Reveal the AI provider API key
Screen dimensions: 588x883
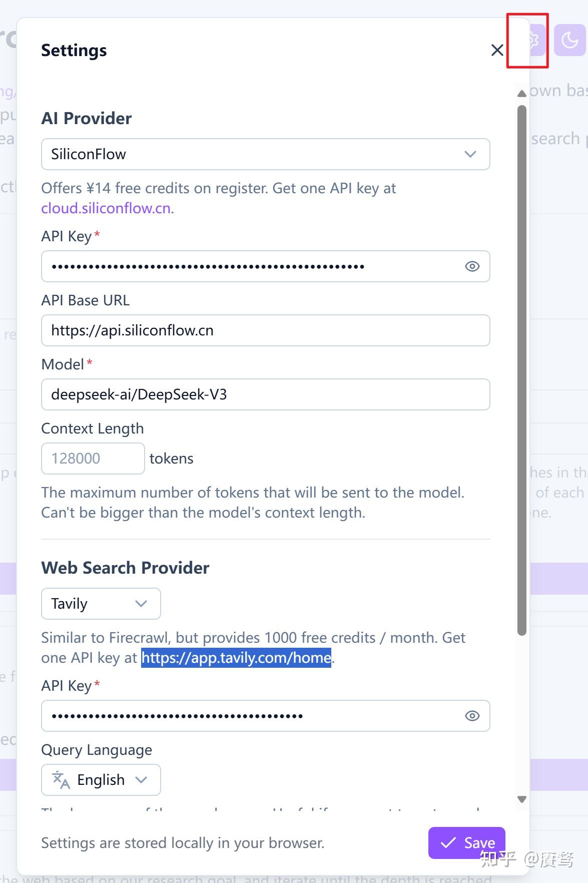point(472,266)
